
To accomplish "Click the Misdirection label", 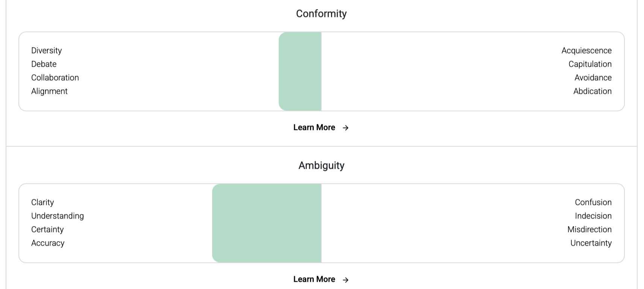I will [x=589, y=229].
